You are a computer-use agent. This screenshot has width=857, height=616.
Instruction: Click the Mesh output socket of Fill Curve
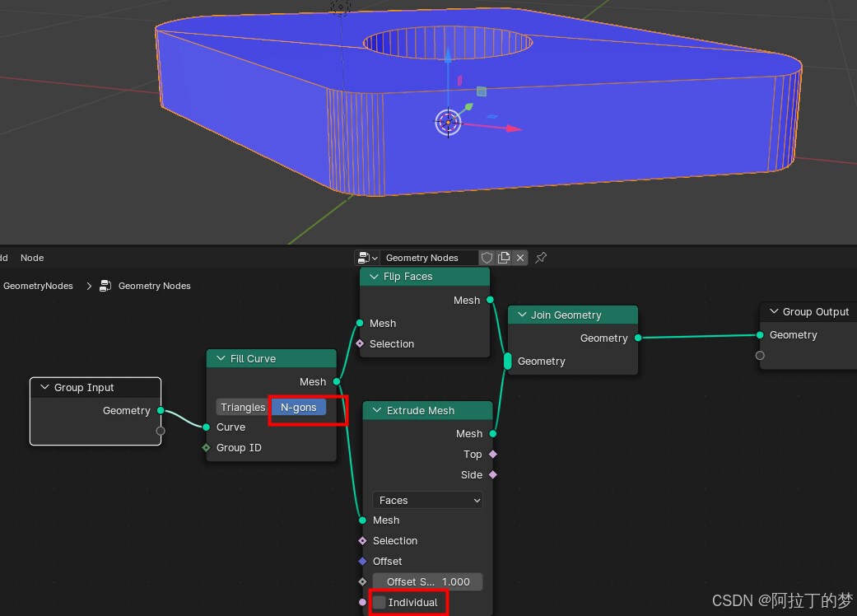click(x=336, y=382)
